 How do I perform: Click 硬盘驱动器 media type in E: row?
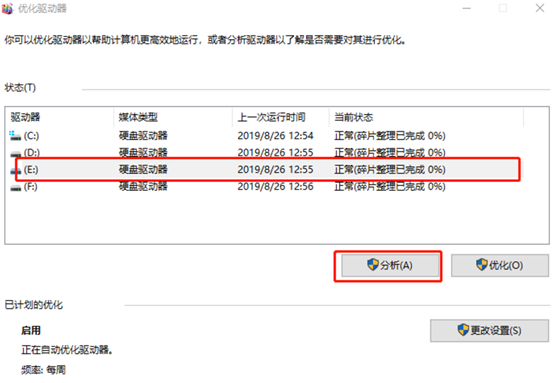pos(143,170)
